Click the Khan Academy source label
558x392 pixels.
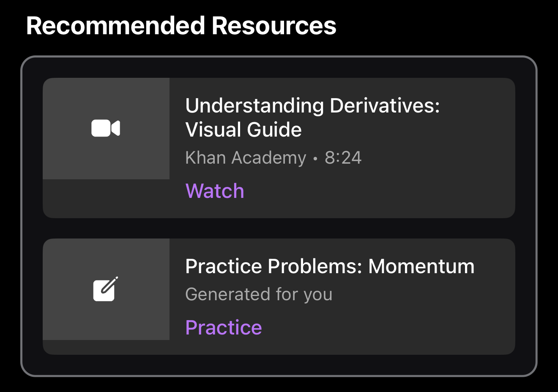pyautogui.click(x=245, y=157)
